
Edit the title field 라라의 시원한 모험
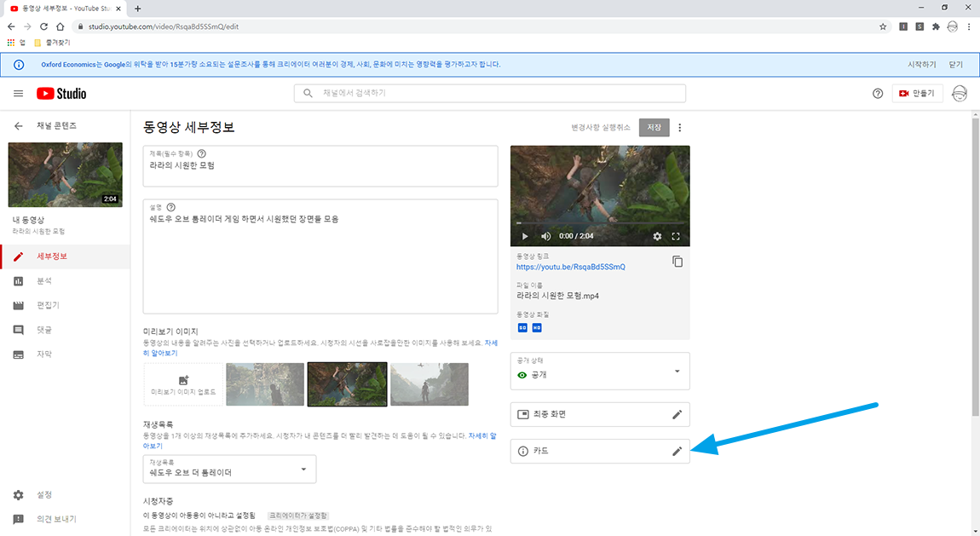pyautogui.click(x=320, y=166)
